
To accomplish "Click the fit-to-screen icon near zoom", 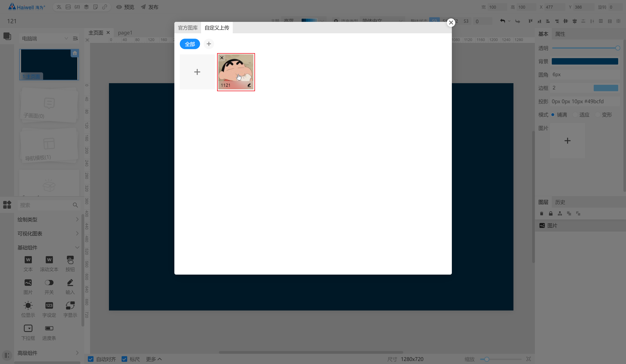I will tap(529, 359).
